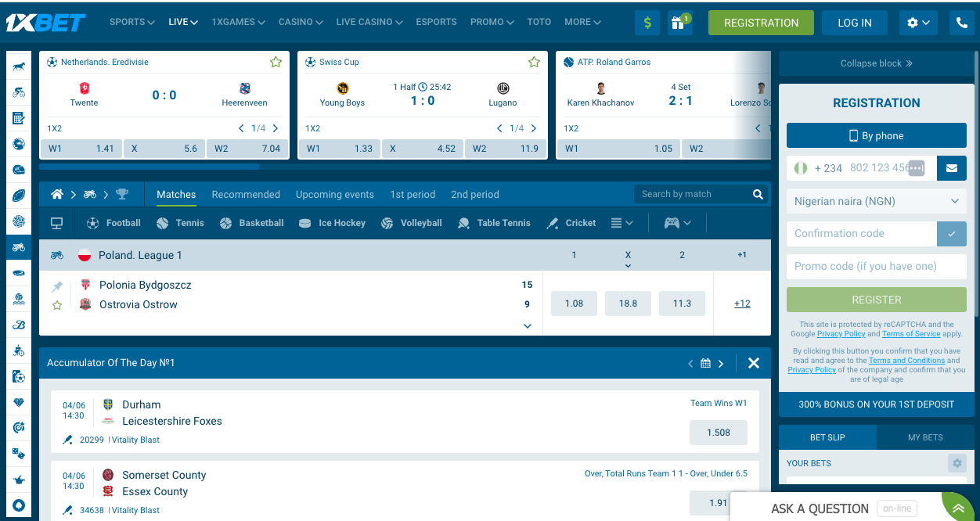Filter matches by Tennis

(181, 223)
